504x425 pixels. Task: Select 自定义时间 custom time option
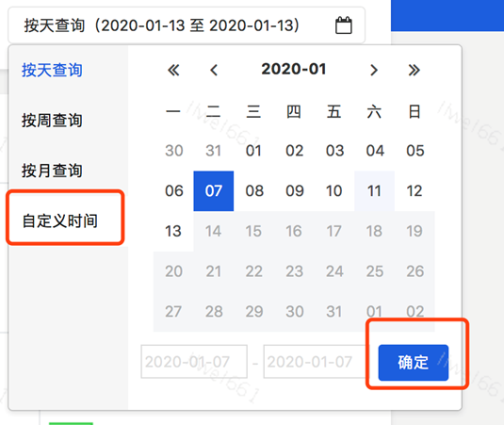(x=59, y=221)
